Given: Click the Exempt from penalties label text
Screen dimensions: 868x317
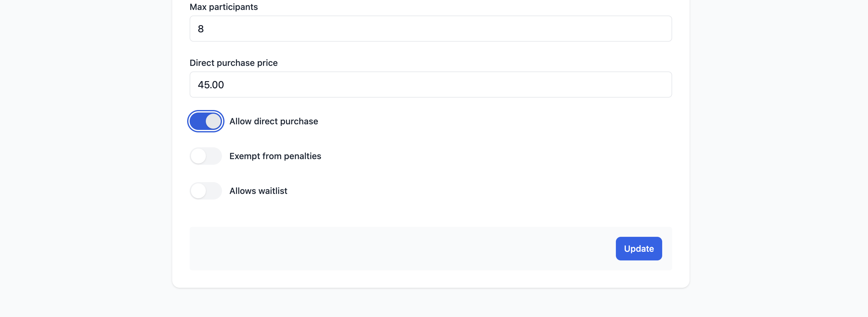Looking at the screenshot, I should (x=275, y=156).
